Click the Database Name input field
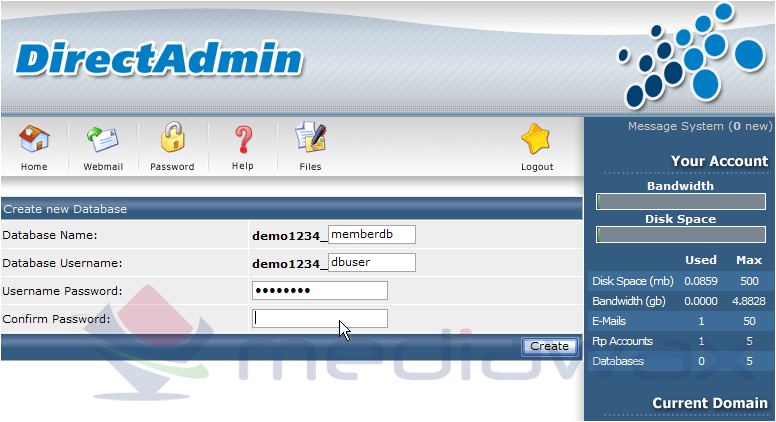The image size is (776, 422). (x=372, y=234)
